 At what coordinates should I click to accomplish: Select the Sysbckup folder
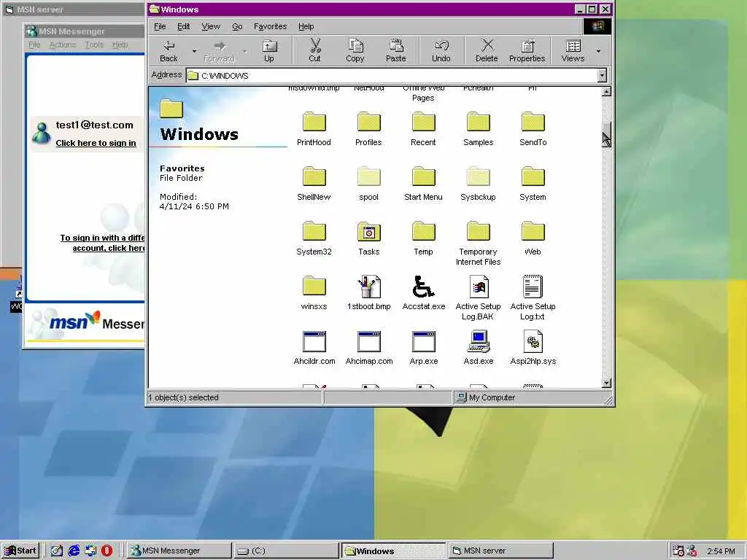[x=479, y=183]
